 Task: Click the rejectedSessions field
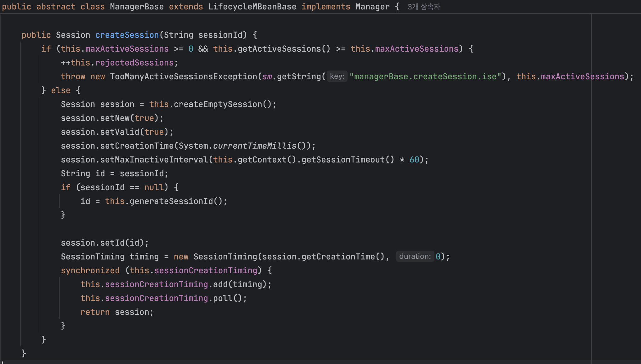click(x=134, y=63)
